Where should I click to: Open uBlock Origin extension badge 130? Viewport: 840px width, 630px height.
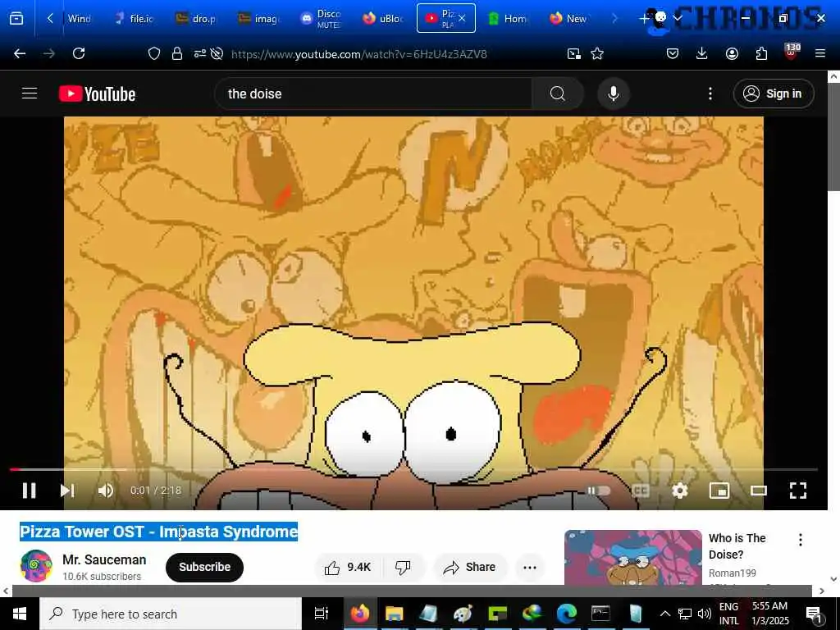792,52
